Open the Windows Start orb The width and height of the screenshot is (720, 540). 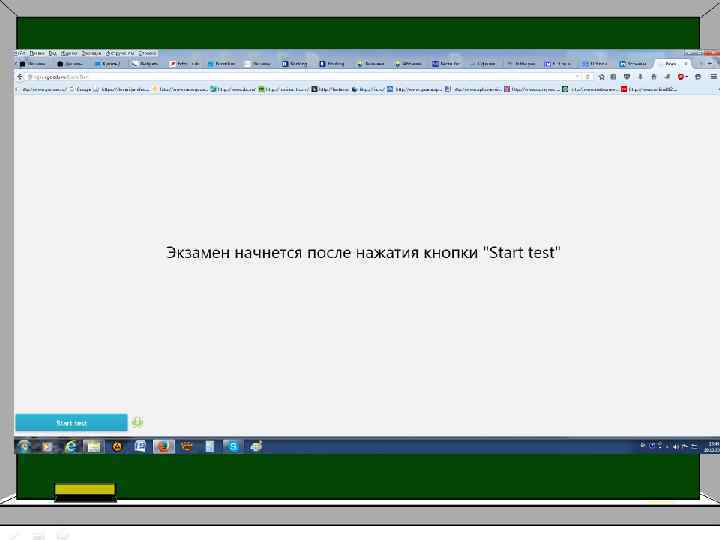pyautogui.click(x=24, y=446)
